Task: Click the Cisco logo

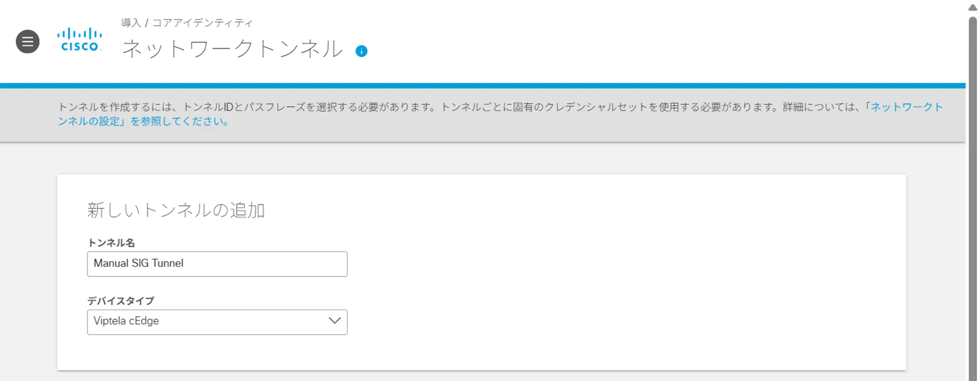Action: tap(80, 40)
